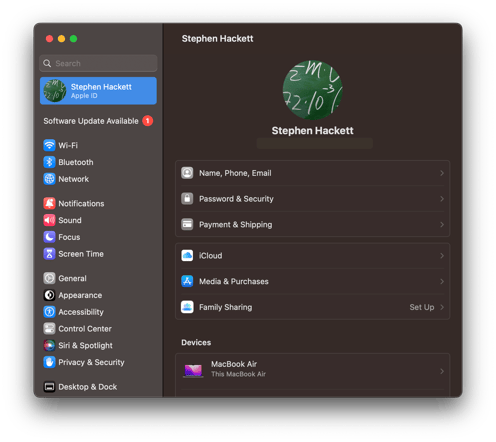This screenshot has width=496, height=442.
Task: Click the Name, Phone, Email text
Action: pyautogui.click(x=235, y=173)
